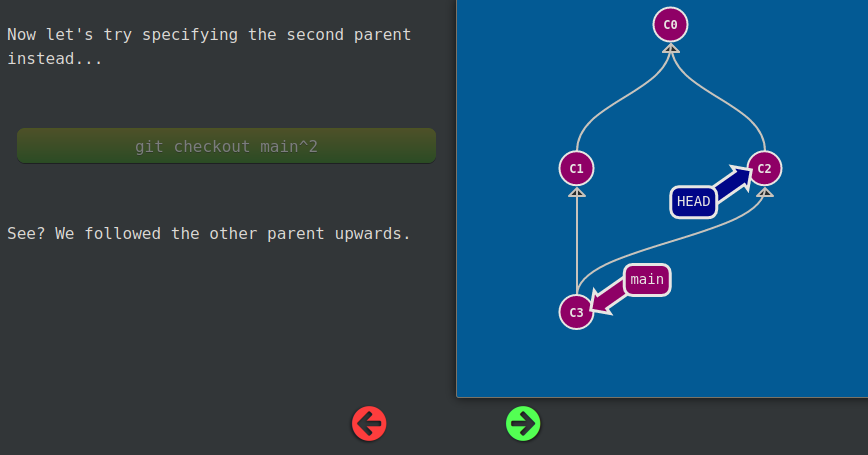Select commit node C1
This screenshot has width=868, height=455.
tap(576, 168)
